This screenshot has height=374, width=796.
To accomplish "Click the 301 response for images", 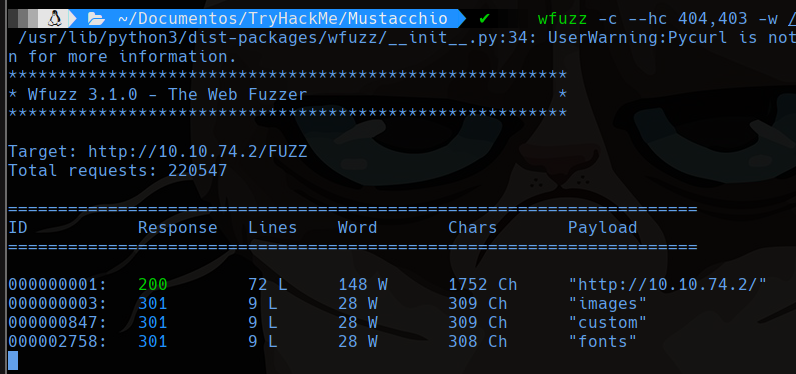I will click(x=153, y=304).
